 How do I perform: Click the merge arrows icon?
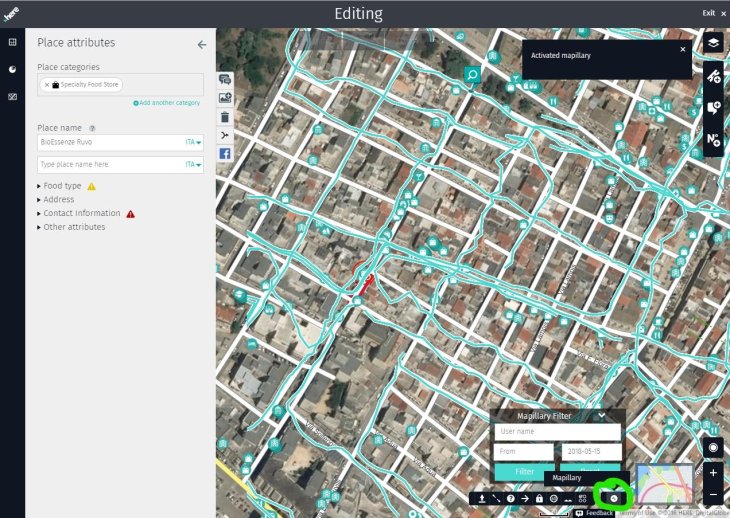click(225, 135)
